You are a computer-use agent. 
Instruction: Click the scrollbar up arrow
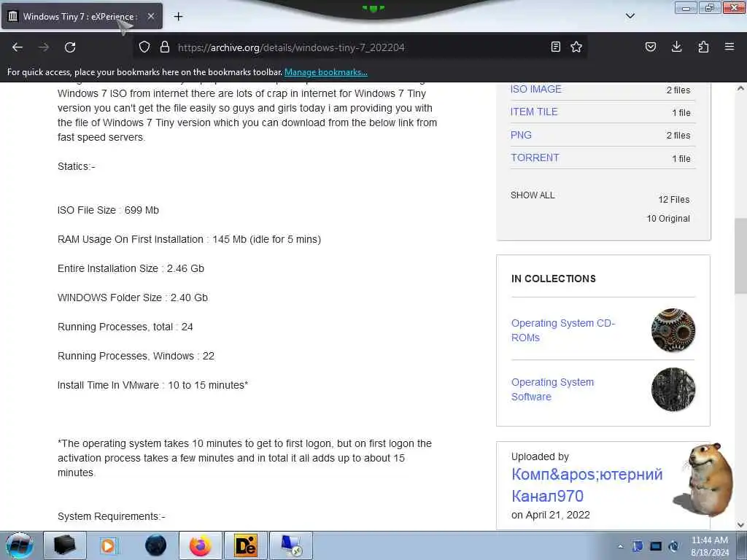[740, 88]
